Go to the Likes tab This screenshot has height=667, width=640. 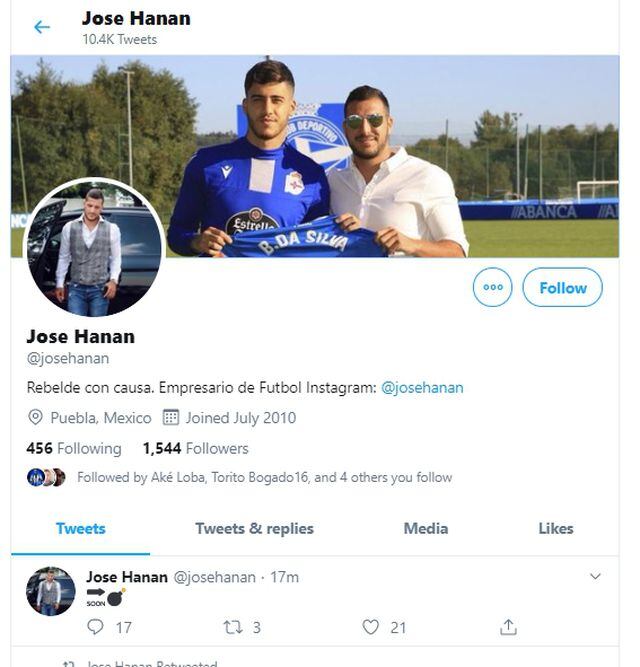(x=555, y=529)
